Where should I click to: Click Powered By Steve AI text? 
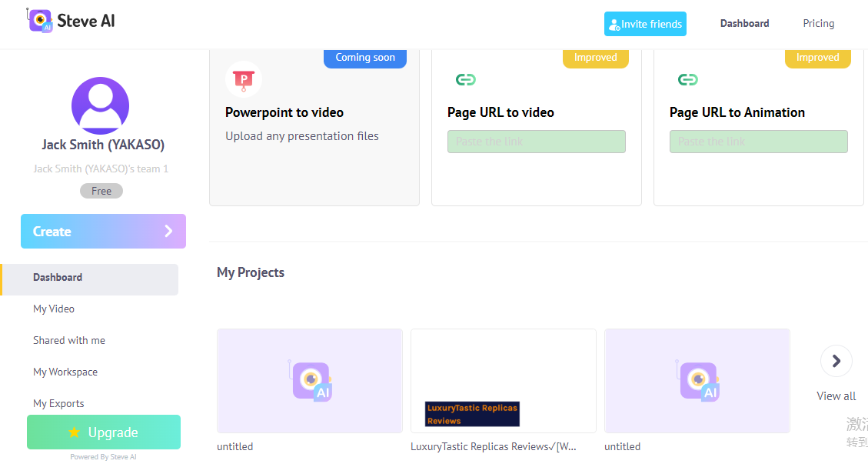point(103,457)
